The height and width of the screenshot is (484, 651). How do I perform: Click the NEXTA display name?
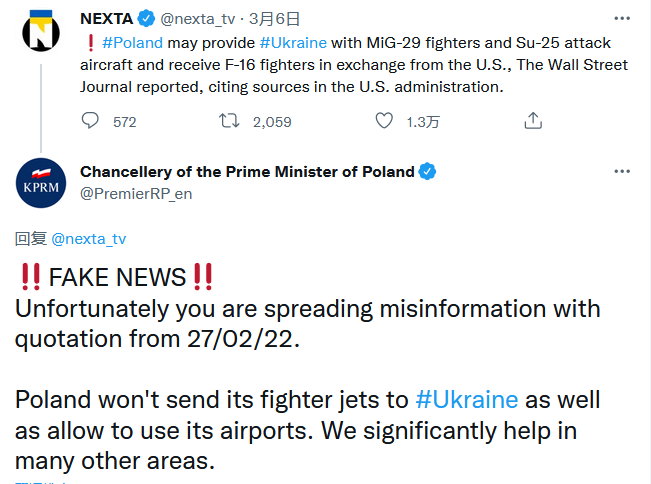tap(106, 19)
